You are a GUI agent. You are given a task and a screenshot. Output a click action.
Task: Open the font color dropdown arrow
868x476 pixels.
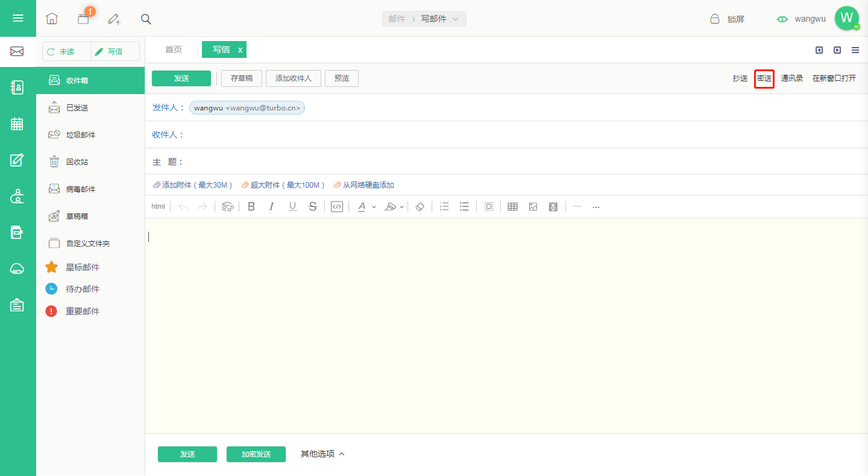(374, 208)
